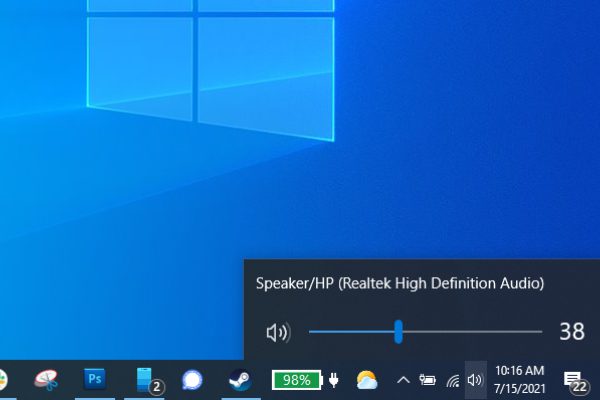Click the grey slider track right of the thumb
Image resolution: width=600 pixels, height=400 pixels.
[472, 332]
